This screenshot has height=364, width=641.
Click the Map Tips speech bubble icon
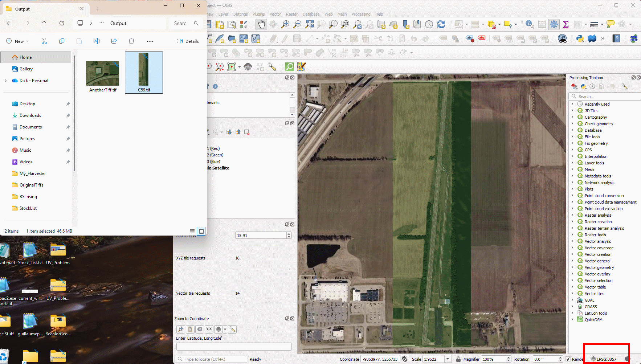pos(611,24)
